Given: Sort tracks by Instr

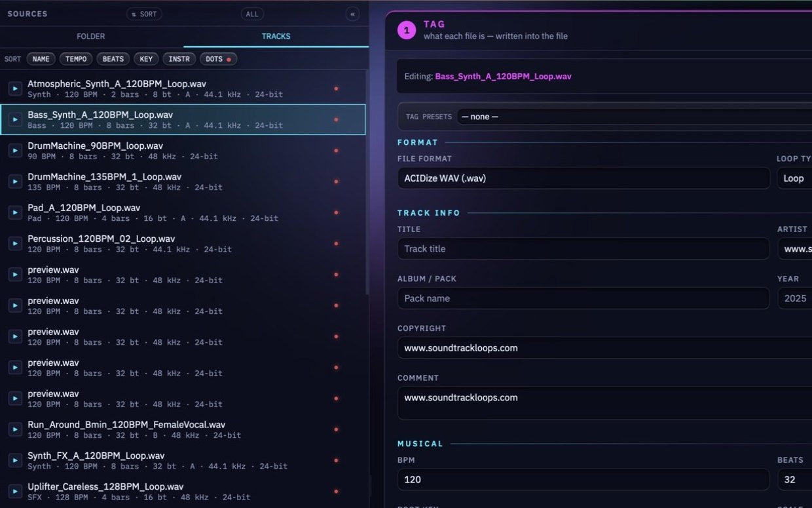Looking at the screenshot, I should tap(179, 59).
